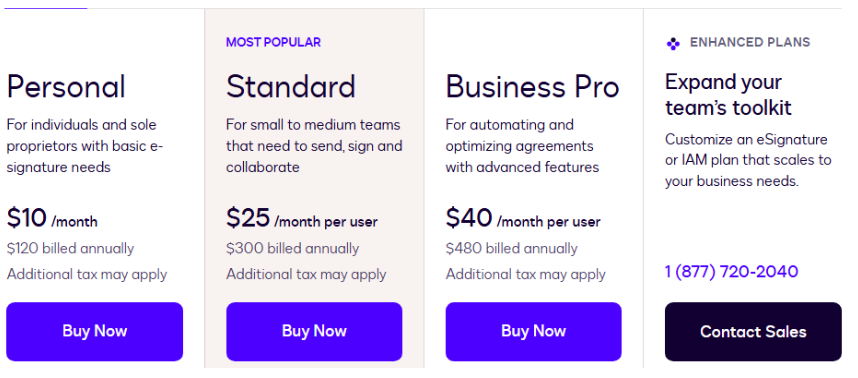The height and width of the screenshot is (378, 858).
Task: Call the 1 (877) 720-2040 link
Action: pos(732,271)
